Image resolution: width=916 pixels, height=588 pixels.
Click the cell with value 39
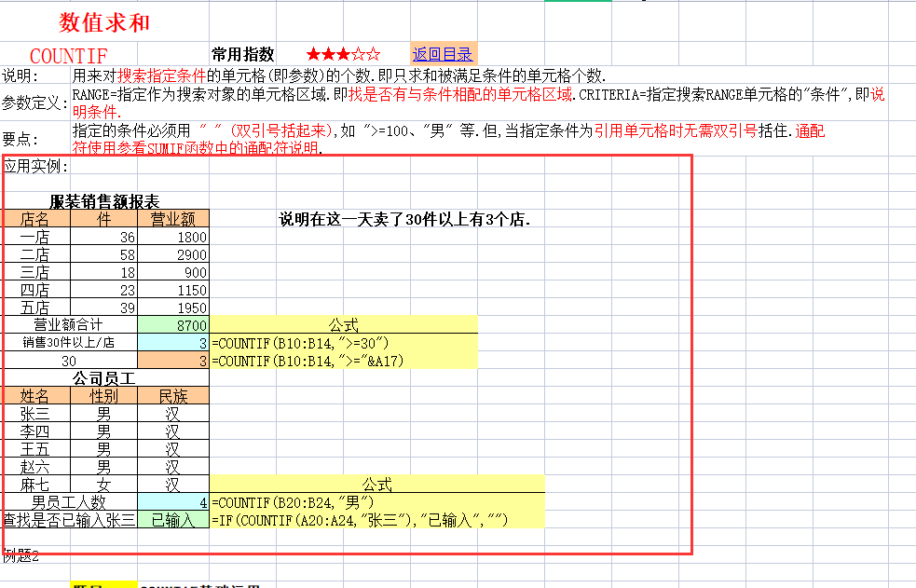tap(104, 308)
